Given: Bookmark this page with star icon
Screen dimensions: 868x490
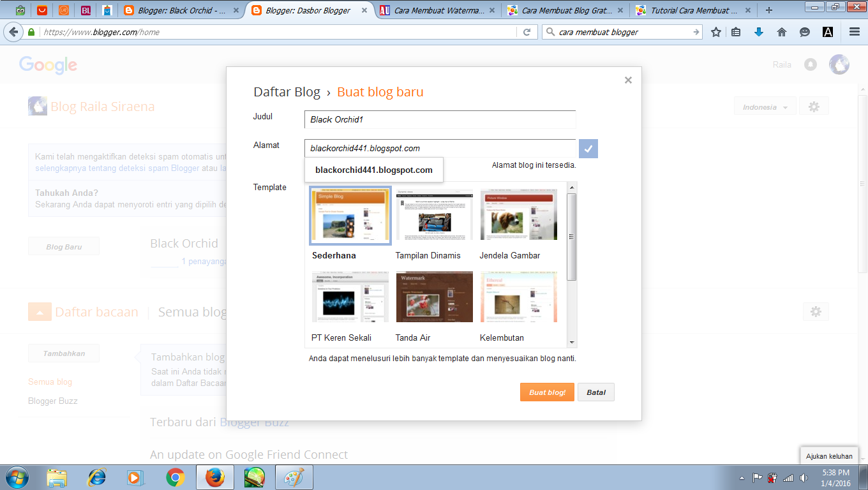Looking at the screenshot, I should pos(716,32).
